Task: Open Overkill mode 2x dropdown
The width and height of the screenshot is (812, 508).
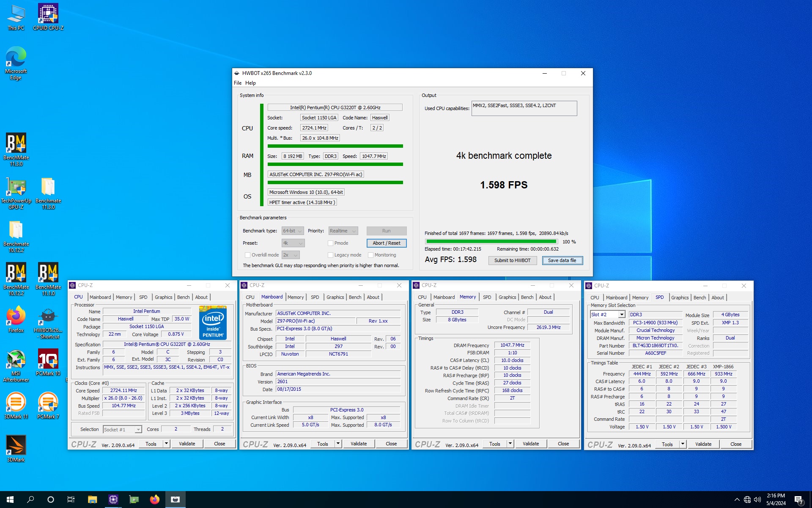Action: [x=291, y=255]
